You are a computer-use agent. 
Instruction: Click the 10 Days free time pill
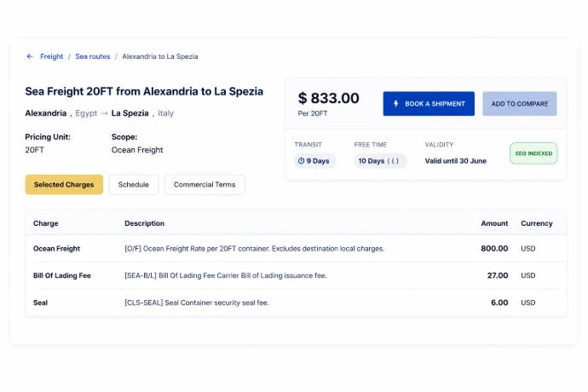379,161
